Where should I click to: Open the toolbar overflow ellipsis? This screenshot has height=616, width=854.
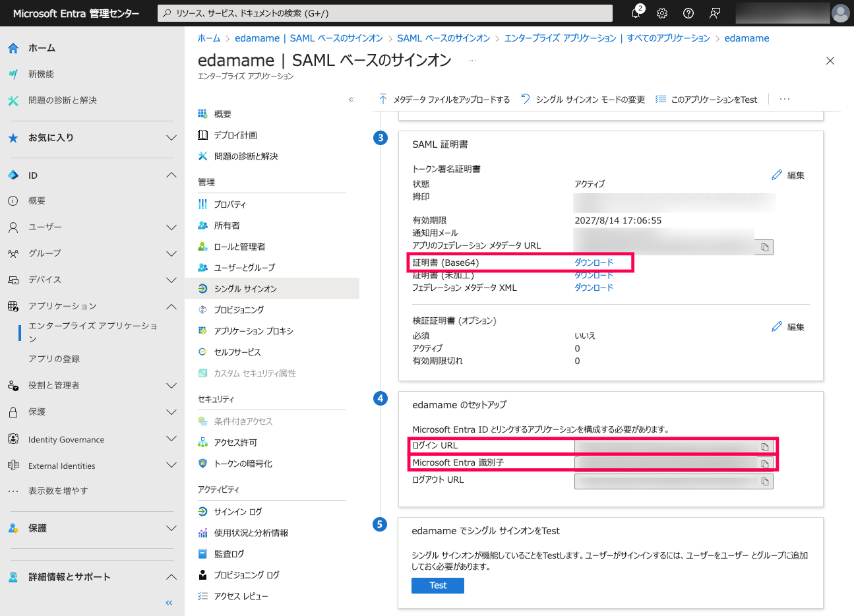tap(785, 100)
